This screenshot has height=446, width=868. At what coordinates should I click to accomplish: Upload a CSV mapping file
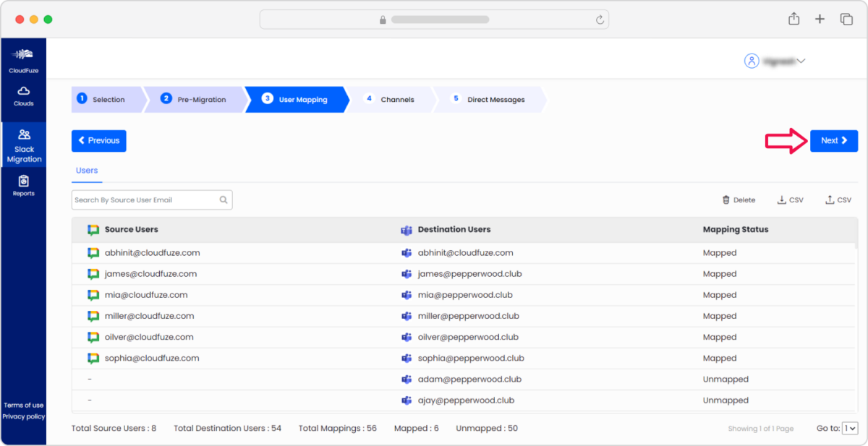838,200
